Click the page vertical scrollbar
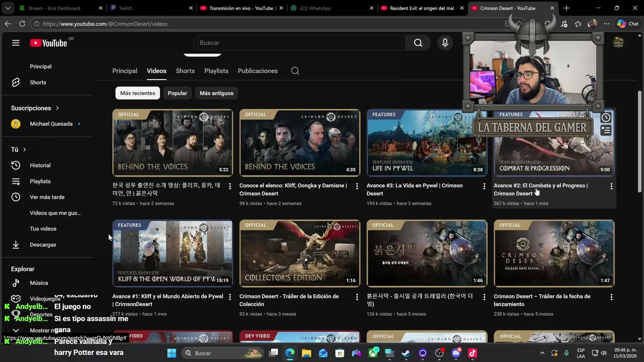 click(x=640, y=141)
